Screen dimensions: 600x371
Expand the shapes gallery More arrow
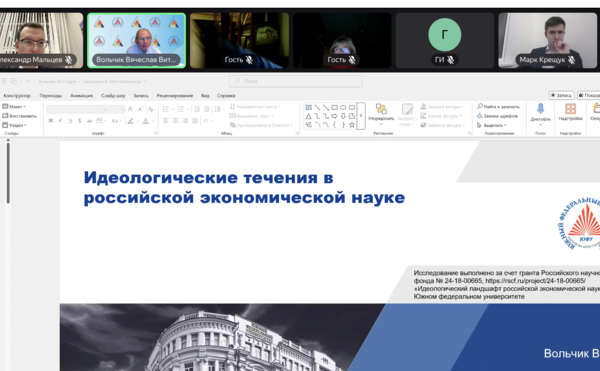click(x=361, y=116)
